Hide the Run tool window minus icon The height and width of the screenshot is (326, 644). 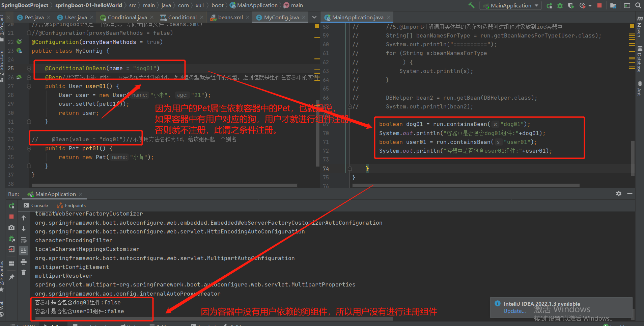pyautogui.click(x=629, y=194)
